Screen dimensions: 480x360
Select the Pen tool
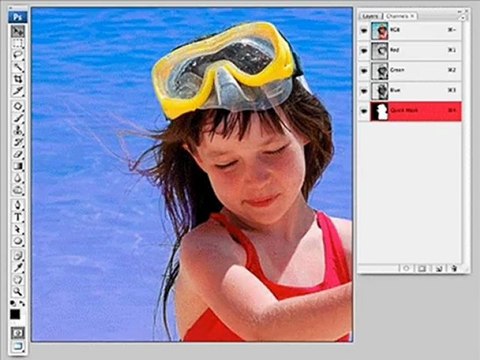(18, 205)
